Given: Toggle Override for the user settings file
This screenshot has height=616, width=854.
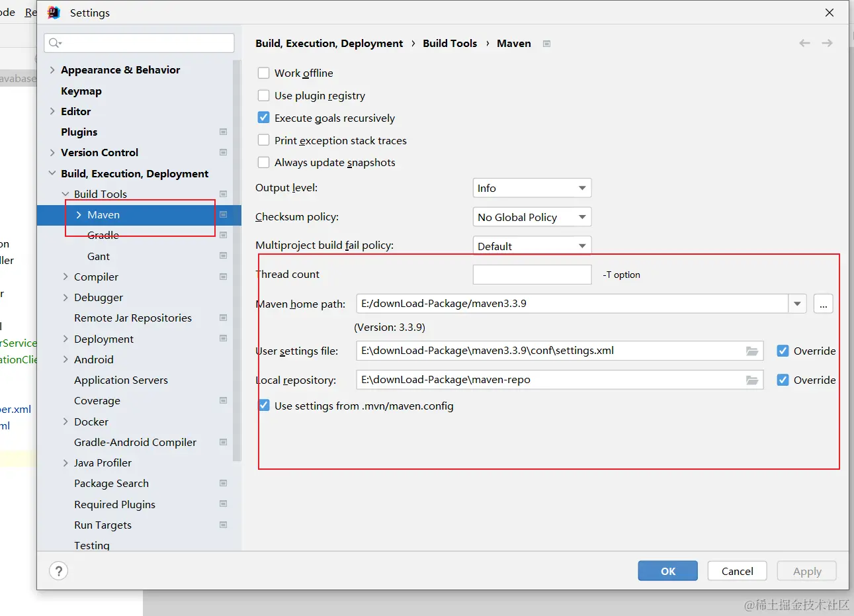Looking at the screenshot, I should 783,351.
